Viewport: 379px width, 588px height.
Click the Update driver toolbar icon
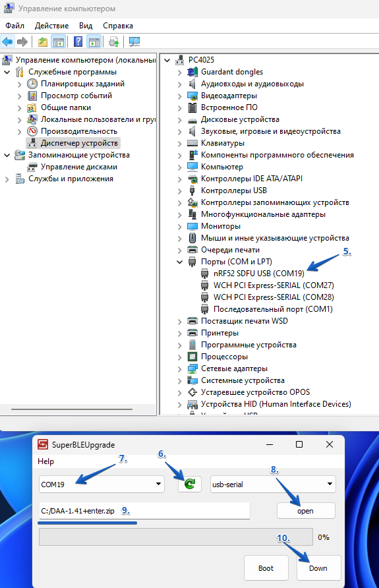(x=113, y=42)
